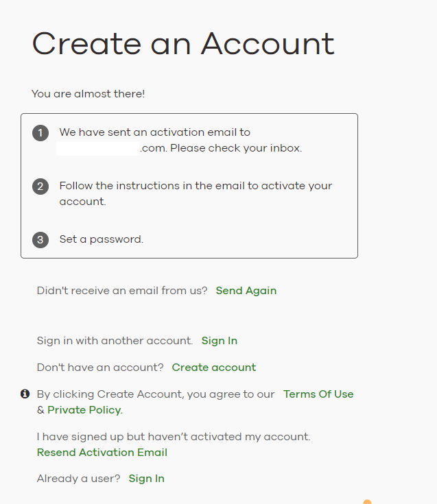Click the step 1 numbered circle icon

(40, 133)
